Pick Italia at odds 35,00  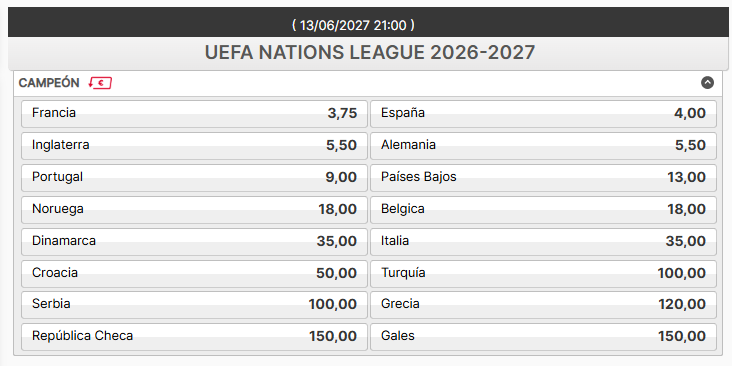coord(543,241)
